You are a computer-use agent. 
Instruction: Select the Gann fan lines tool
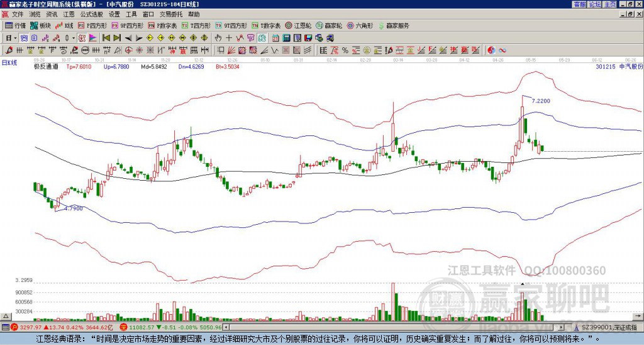coord(231,50)
